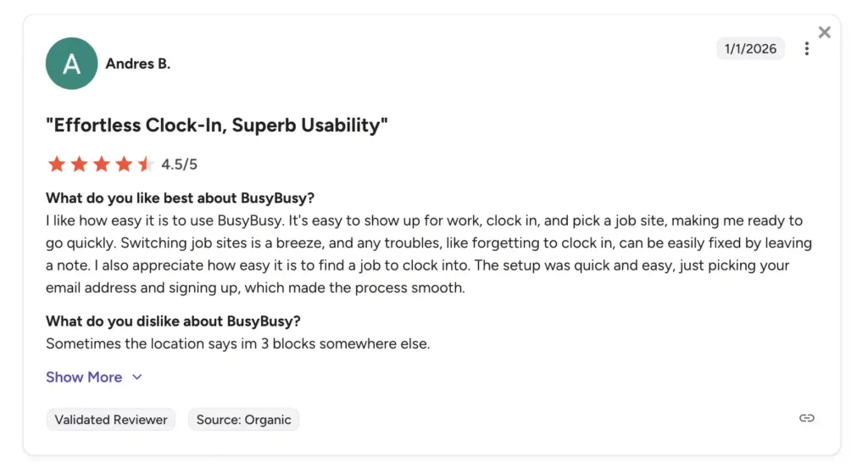Screen dimensions: 868x474
Task: Click the 1/1/2026 date badge
Action: point(750,48)
